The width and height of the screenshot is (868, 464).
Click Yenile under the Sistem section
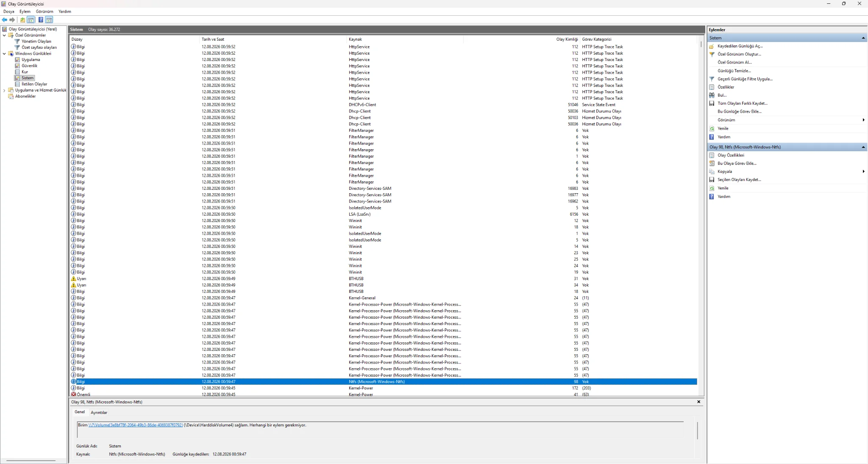[723, 128]
